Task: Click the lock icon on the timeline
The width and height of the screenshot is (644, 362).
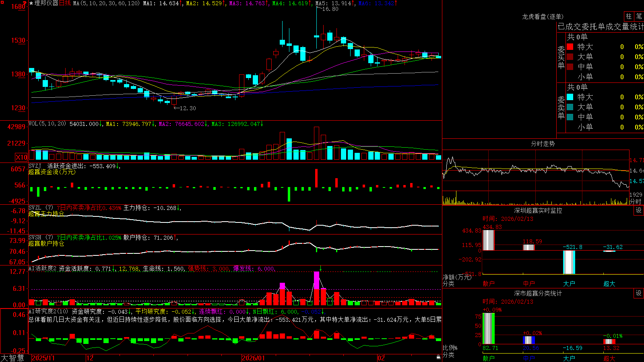Action: click(439, 357)
